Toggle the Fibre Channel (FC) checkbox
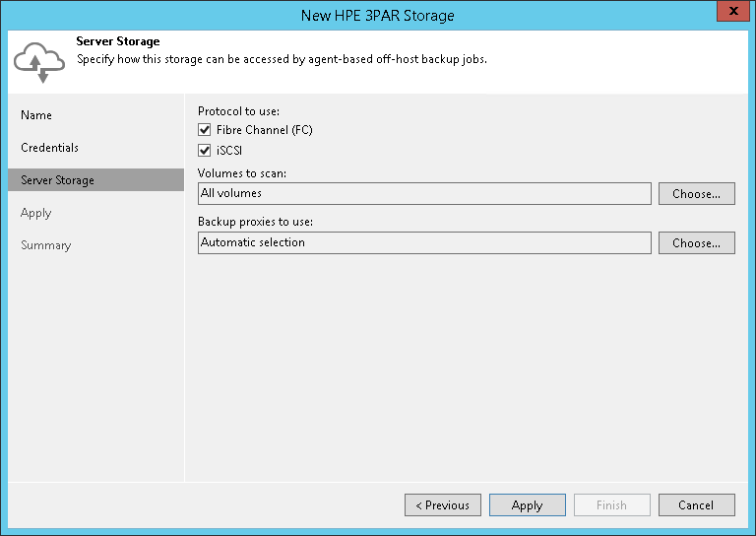Image resolution: width=756 pixels, height=536 pixels. pyautogui.click(x=205, y=130)
